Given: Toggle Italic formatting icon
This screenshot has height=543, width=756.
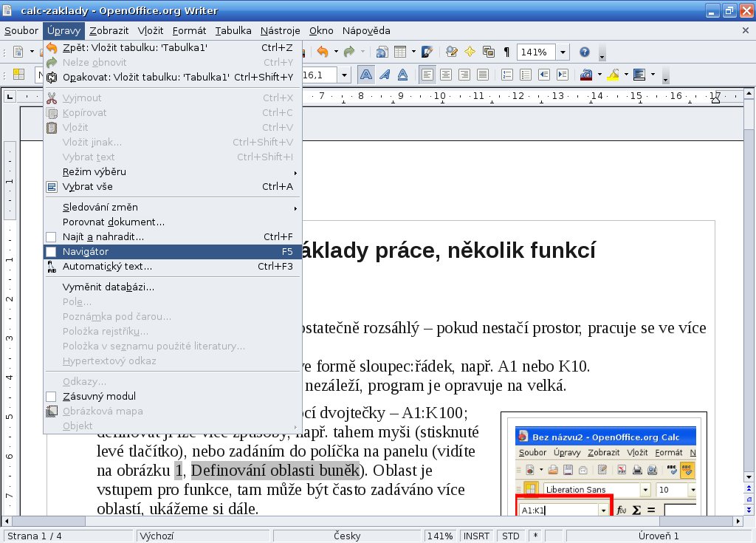Looking at the screenshot, I should (x=384, y=75).
